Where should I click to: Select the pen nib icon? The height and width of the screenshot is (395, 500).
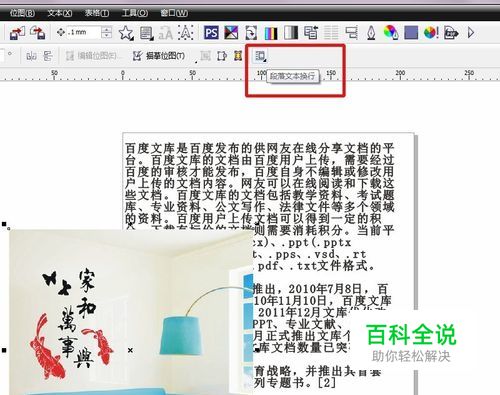click(x=371, y=33)
